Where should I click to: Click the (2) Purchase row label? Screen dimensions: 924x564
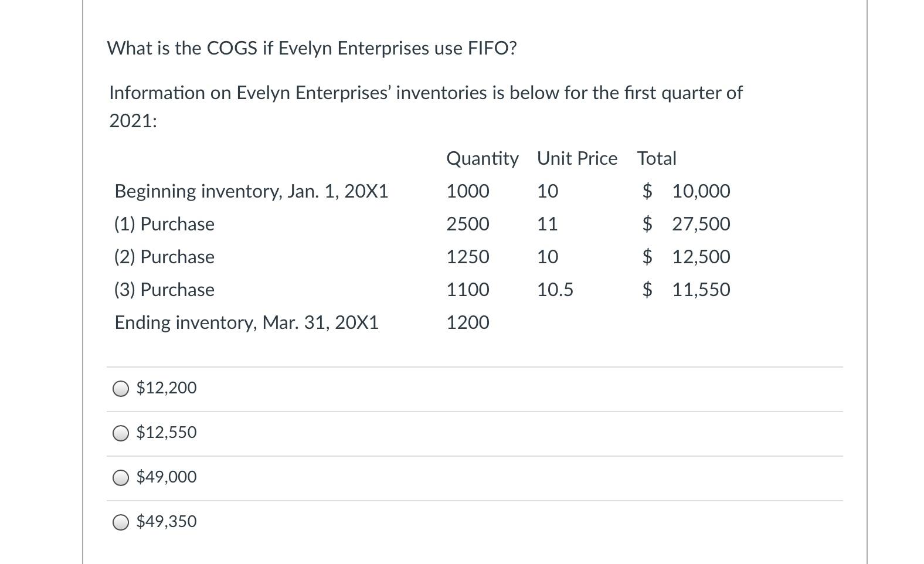[164, 256]
